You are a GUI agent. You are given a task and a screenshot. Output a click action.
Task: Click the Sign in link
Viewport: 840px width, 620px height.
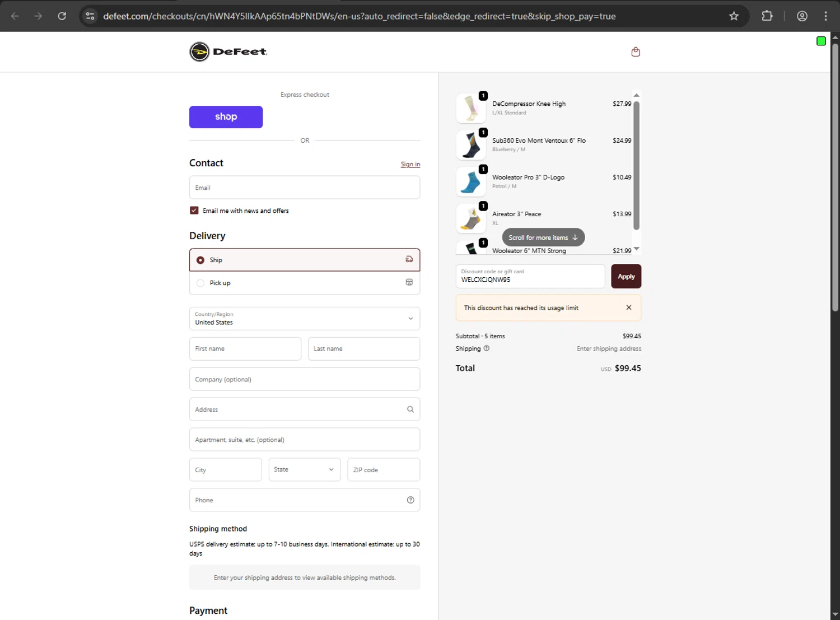(410, 164)
